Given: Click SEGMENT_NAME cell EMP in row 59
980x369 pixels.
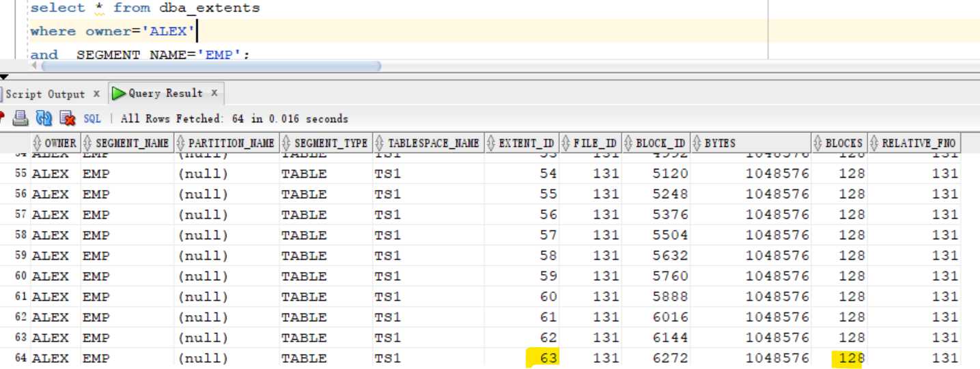Looking at the screenshot, I should [127, 256].
